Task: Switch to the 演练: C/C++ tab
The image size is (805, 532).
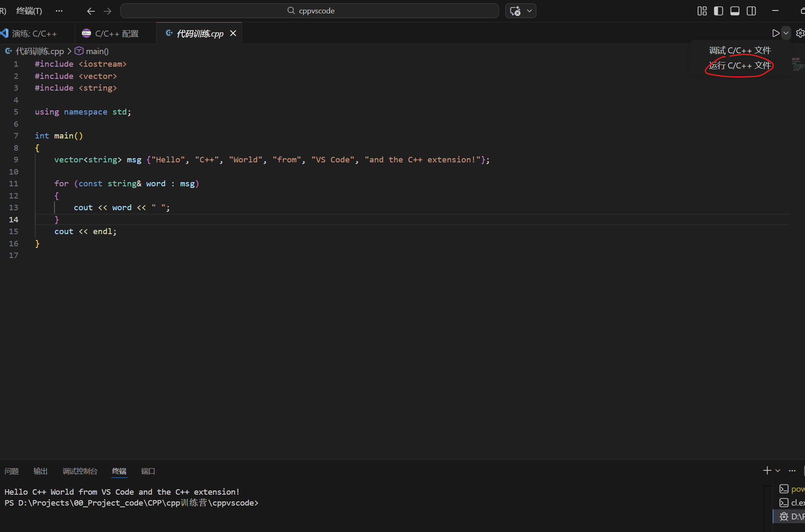Action: [34, 34]
